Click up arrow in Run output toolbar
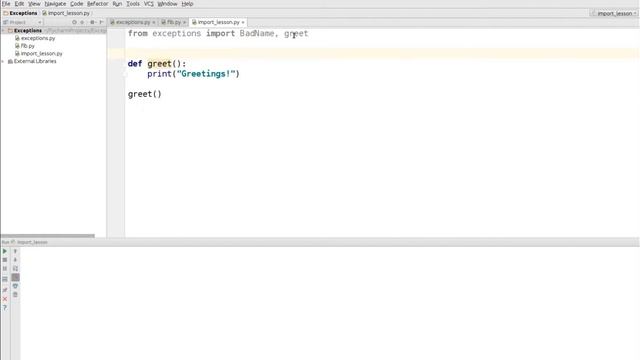This screenshot has width=640, height=360. (15, 251)
